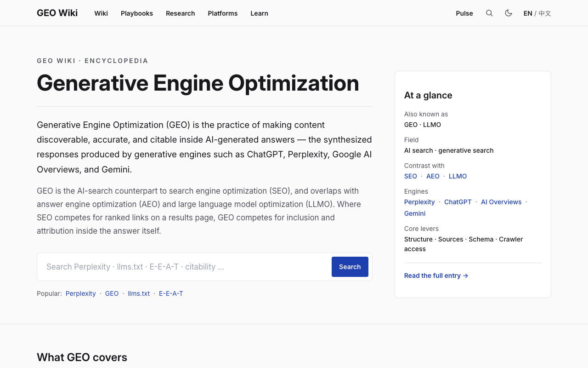The width and height of the screenshot is (588, 368).
Task: Switch language to 中文
Action: point(545,13)
